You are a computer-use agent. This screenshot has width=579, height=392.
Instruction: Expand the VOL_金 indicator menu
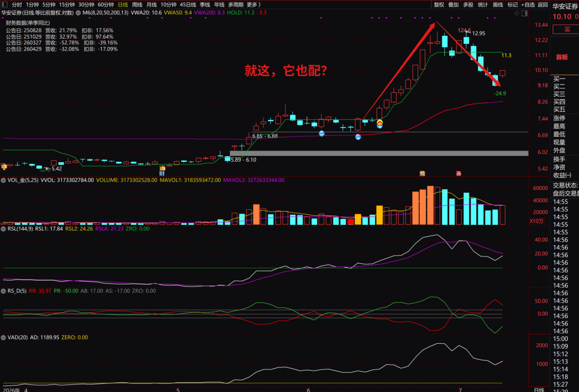[x=3, y=180]
